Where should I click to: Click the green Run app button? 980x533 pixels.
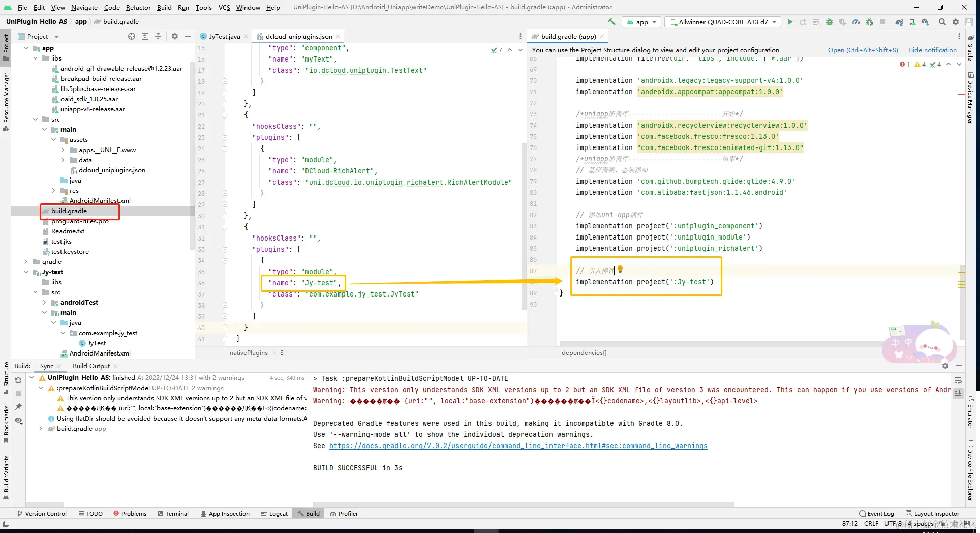point(790,22)
